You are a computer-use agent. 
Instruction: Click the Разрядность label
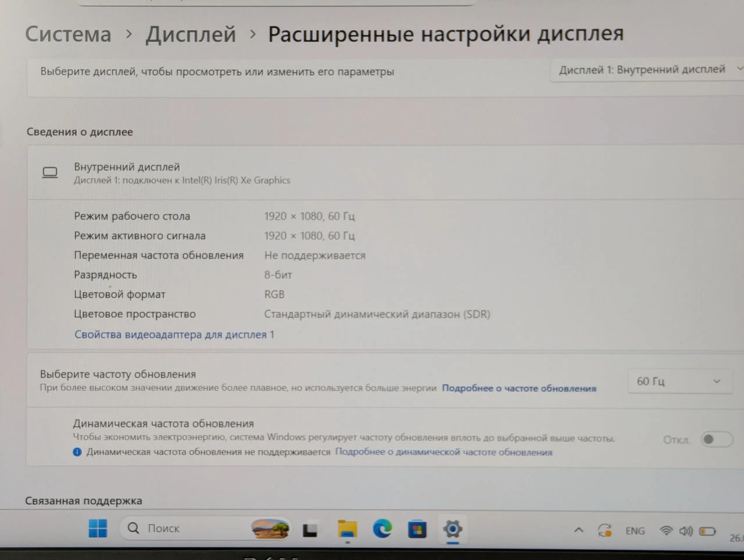click(105, 275)
